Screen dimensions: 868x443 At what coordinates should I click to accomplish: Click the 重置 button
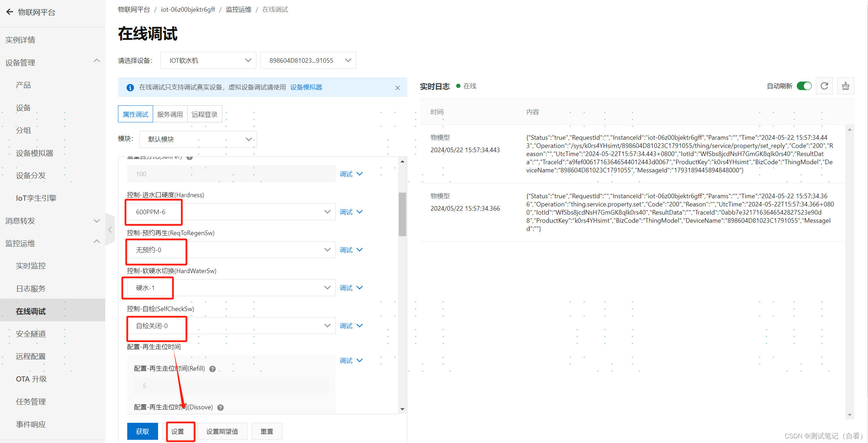267,431
